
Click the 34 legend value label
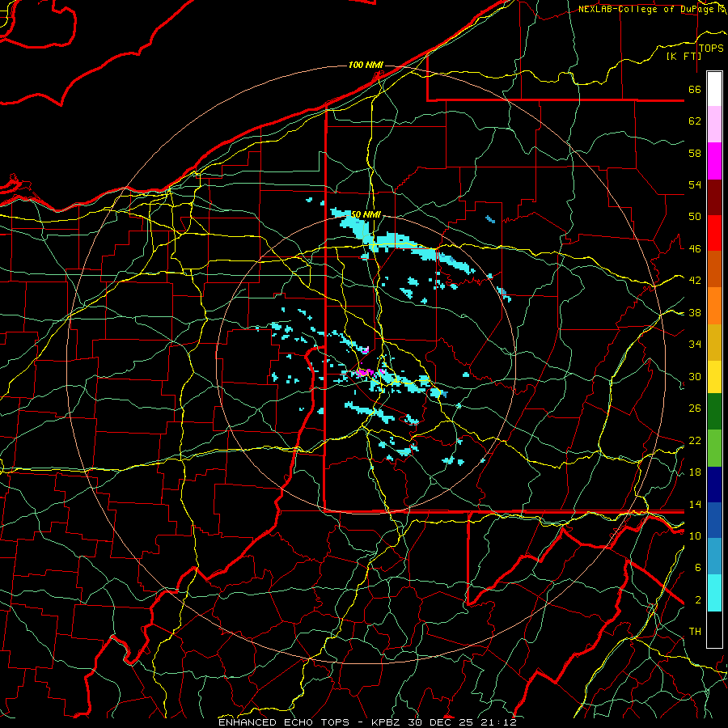(695, 344)
